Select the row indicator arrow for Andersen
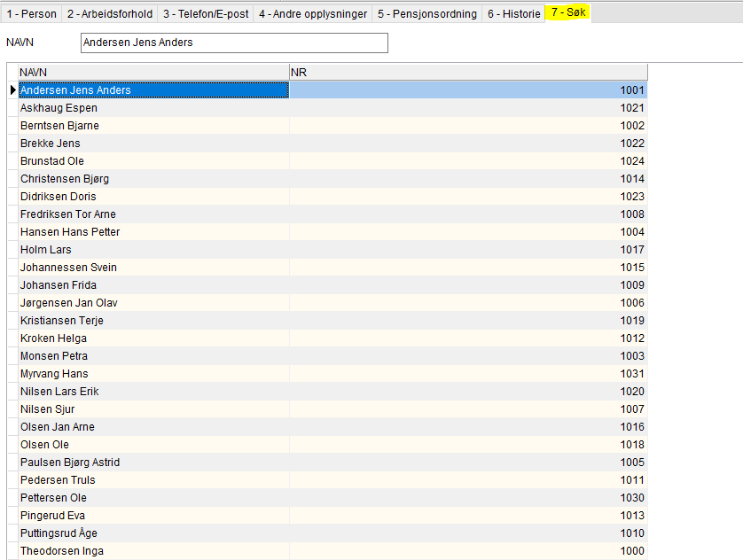The height and width of the screenshot is (560, 743). (12, 90)
